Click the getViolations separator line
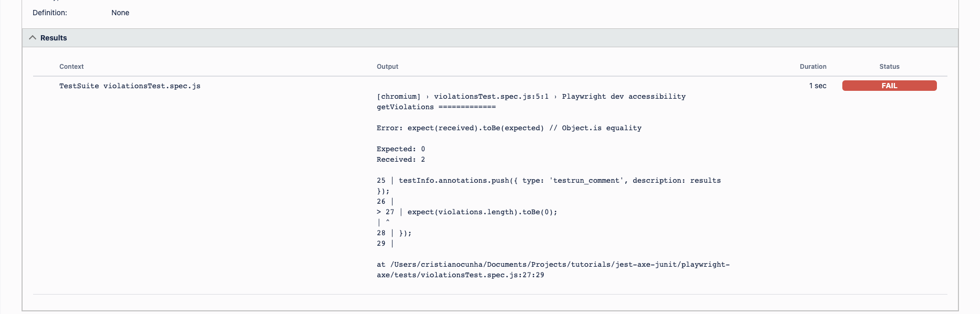 pos(436,107)
